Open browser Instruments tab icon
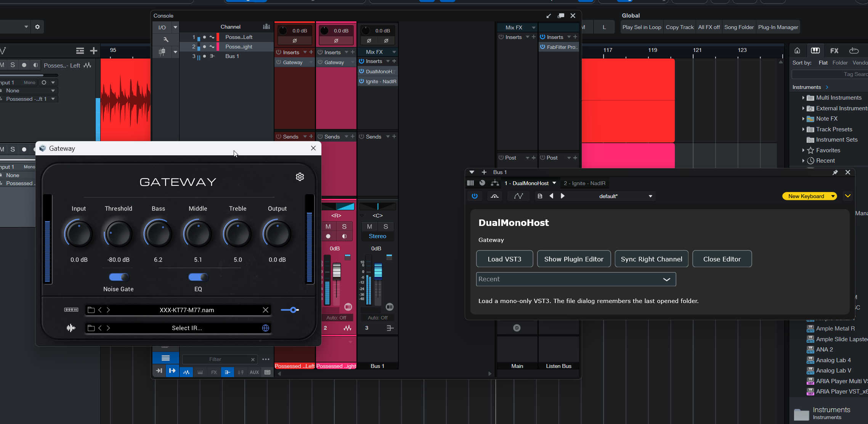The image size is (868, 424). click(815, 50)
